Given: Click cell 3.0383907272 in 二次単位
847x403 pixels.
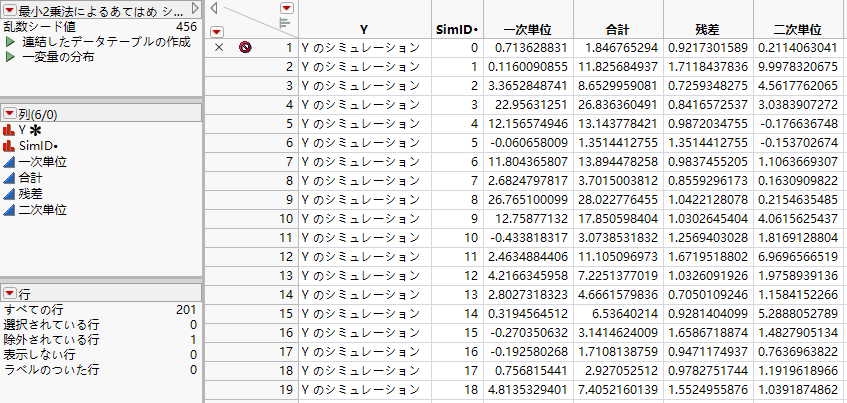Looking at the screenshot, I should pos(798,105).
